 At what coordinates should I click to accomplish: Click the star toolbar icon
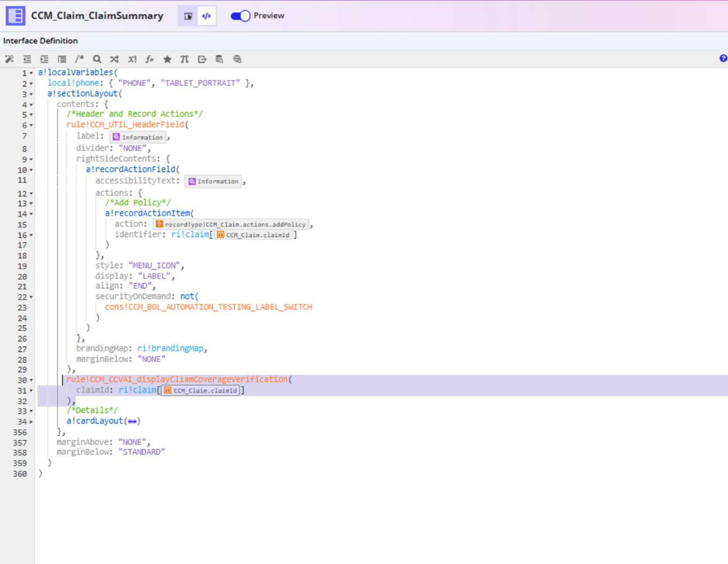(x=167, y=59)
